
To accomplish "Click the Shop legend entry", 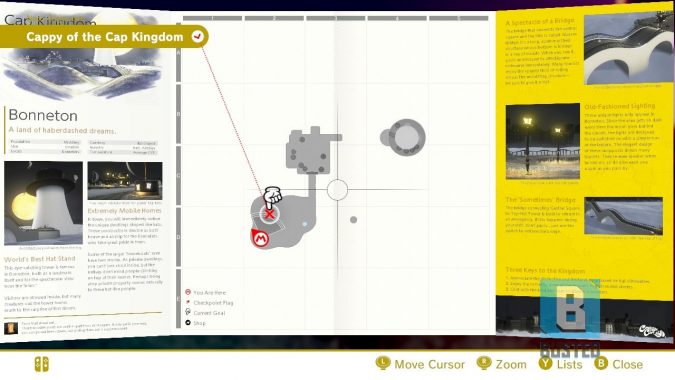I will [195, 323].
